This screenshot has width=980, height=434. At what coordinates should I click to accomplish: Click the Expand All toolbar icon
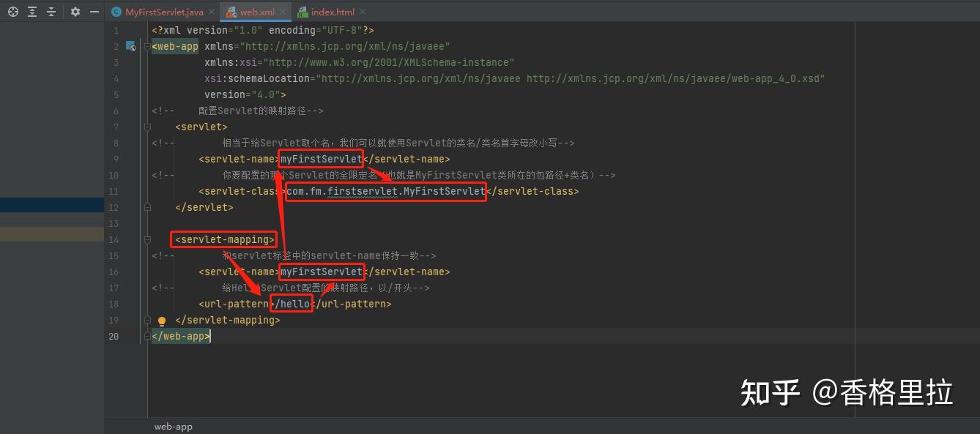point(32,12)
